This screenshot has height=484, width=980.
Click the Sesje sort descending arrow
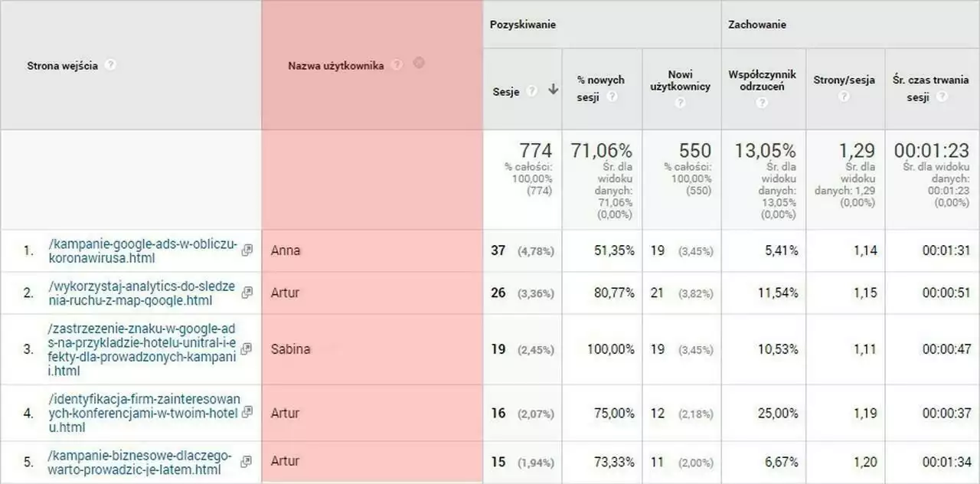(553, 90)
